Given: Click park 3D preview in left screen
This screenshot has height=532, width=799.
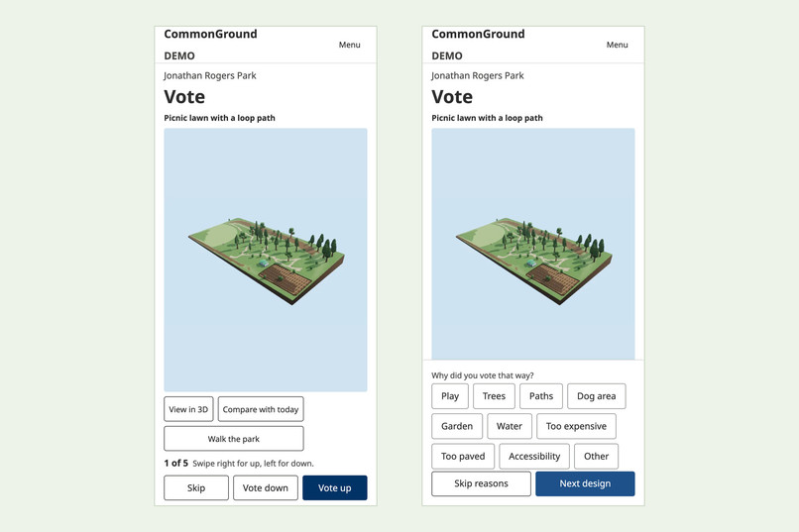Looking at the screenshot, I should (266, 260).
